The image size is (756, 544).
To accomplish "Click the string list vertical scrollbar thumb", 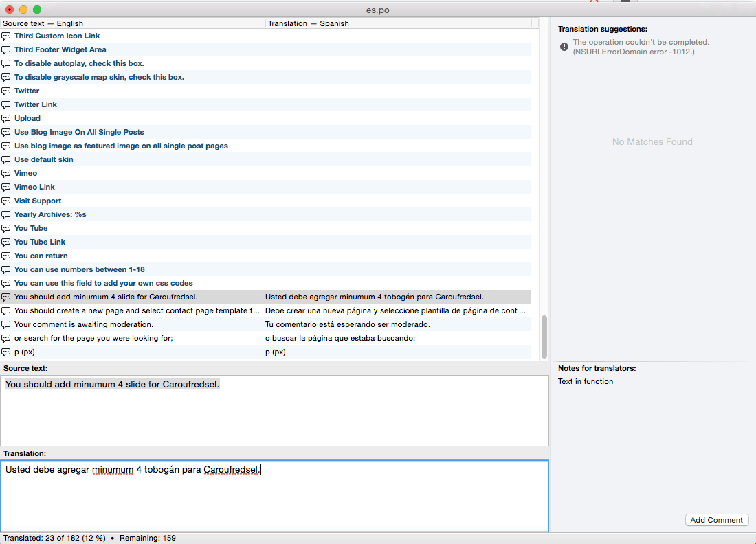I will tap(544, 337).
